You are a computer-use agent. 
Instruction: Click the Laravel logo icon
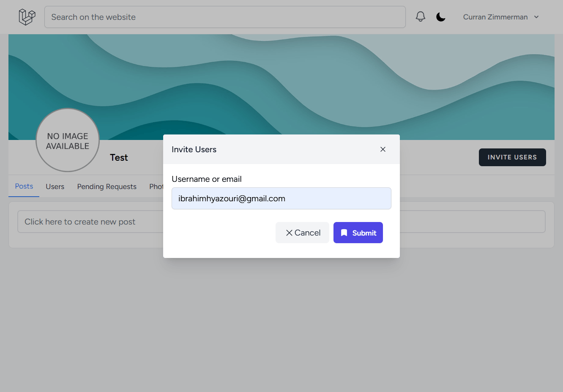coord(27,17)
